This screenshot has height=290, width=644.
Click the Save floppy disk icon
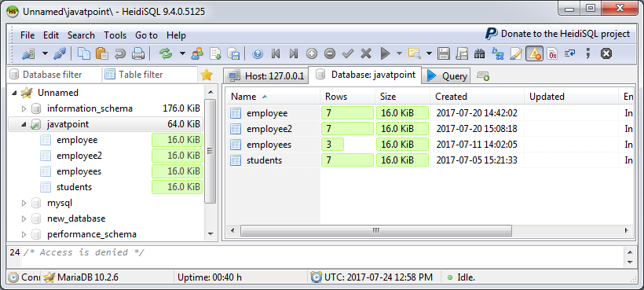coord(443,53)
